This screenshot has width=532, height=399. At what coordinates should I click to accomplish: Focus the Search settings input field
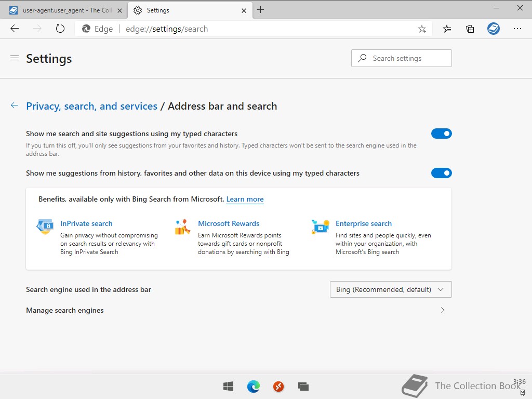[402, 58]
